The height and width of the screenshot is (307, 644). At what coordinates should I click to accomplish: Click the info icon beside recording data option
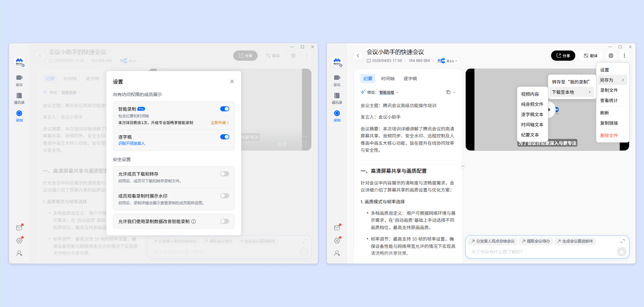pyautogui.click(x=193, y=221)
